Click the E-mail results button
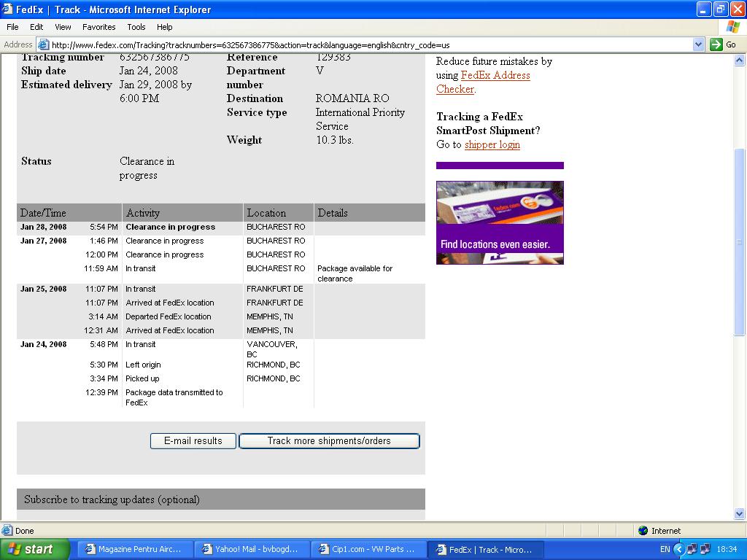The height and width of the screenshot is (560, 747). (193, 441)
